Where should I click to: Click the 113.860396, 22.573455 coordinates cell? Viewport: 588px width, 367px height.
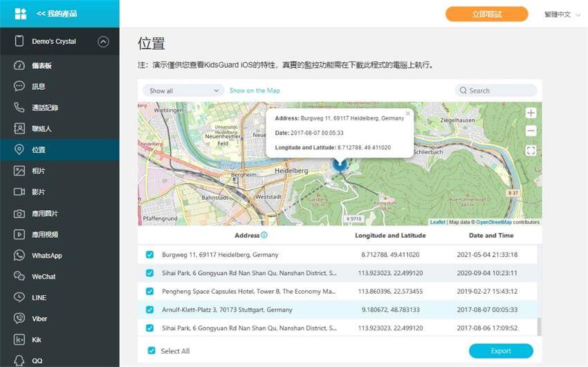[x=390, y=292]
